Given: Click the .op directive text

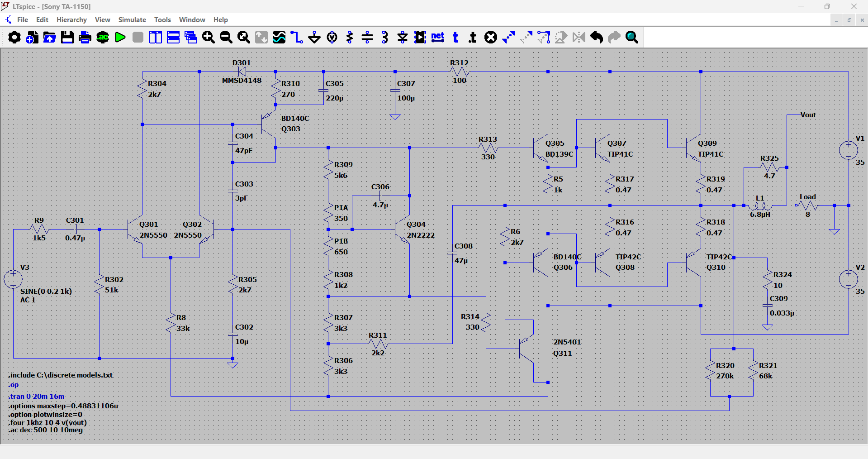Looking at the screenshot, I should coord(14,385).
